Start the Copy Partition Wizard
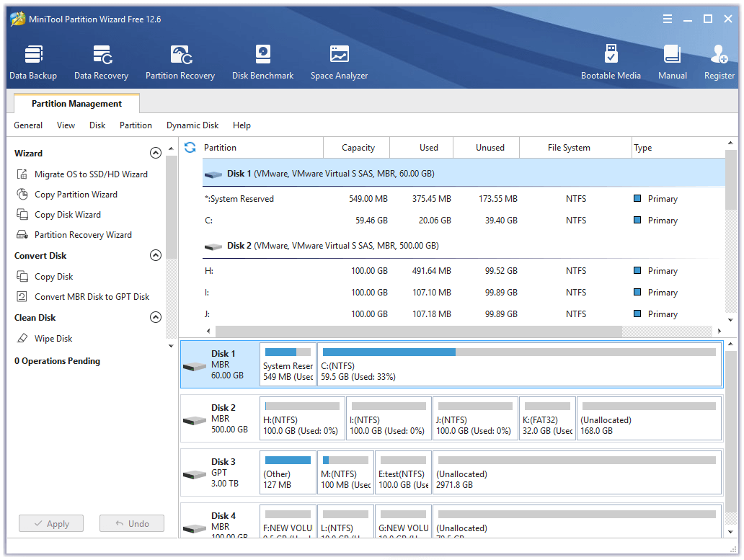744x560 pixels. pyautogui.click(x=67, y=195)
